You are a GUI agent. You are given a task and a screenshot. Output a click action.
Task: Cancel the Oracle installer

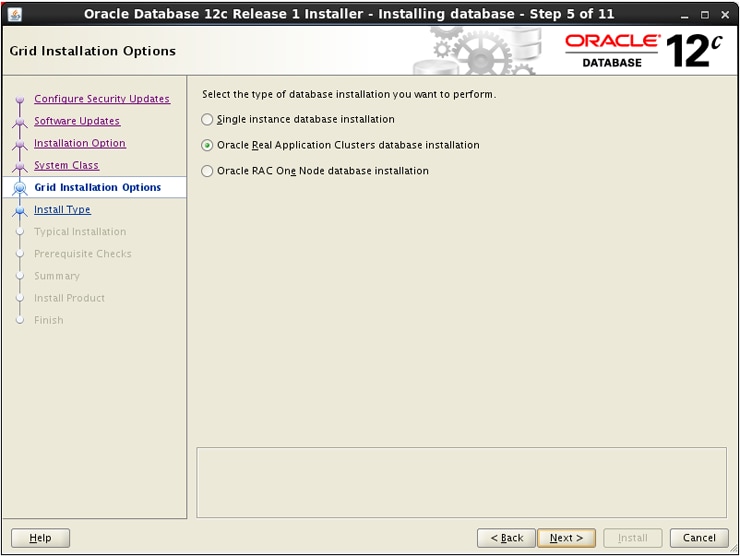699,538
